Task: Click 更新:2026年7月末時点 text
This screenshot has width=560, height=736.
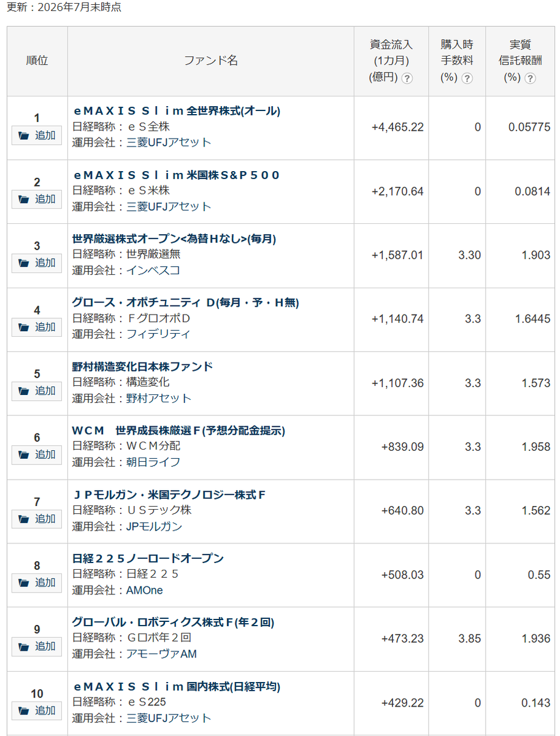Action: pos(64,7)
